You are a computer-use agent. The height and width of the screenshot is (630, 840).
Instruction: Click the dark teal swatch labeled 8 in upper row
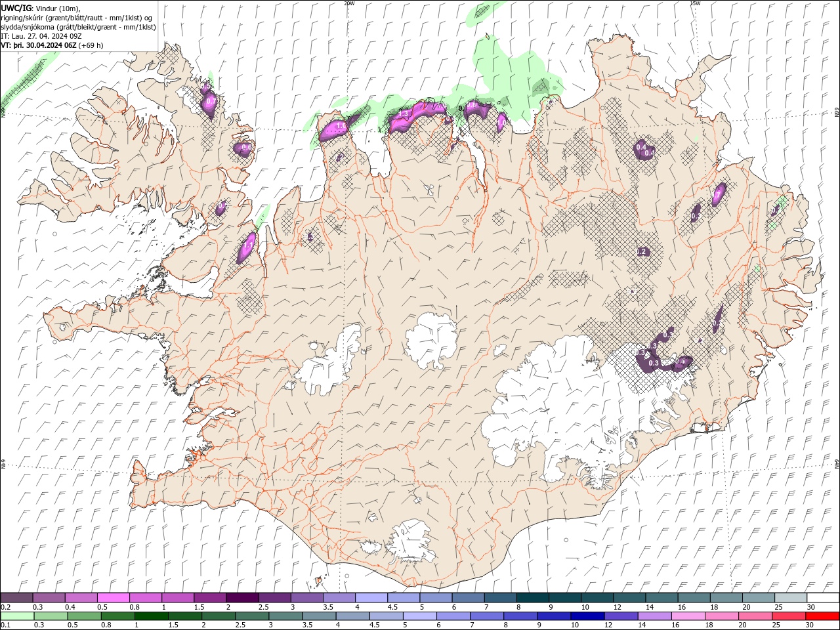533,598
